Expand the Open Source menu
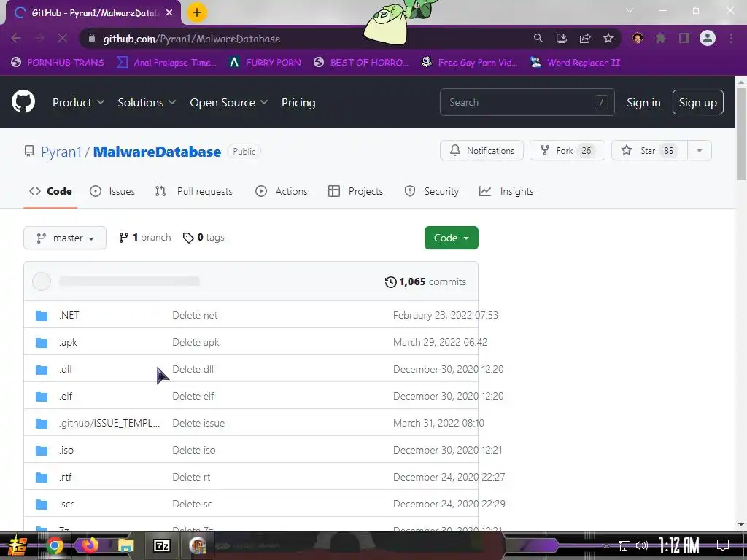The width and height of the screenshot is (747, 560). click(x=228, y=102)
